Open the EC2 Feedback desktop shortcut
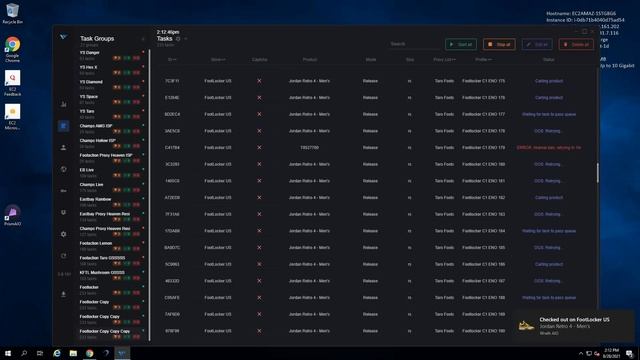 point(13,83)
